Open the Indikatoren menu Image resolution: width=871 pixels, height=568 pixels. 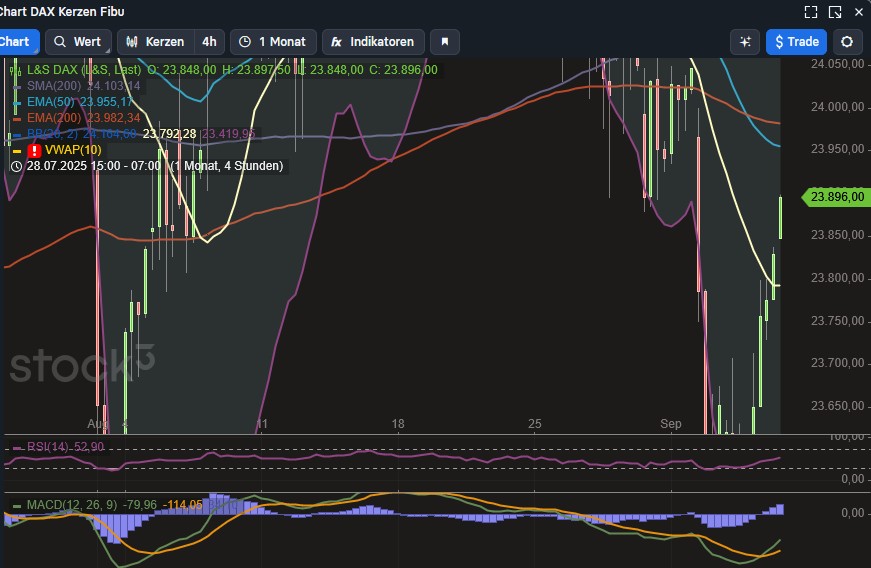tap(373, 42)
